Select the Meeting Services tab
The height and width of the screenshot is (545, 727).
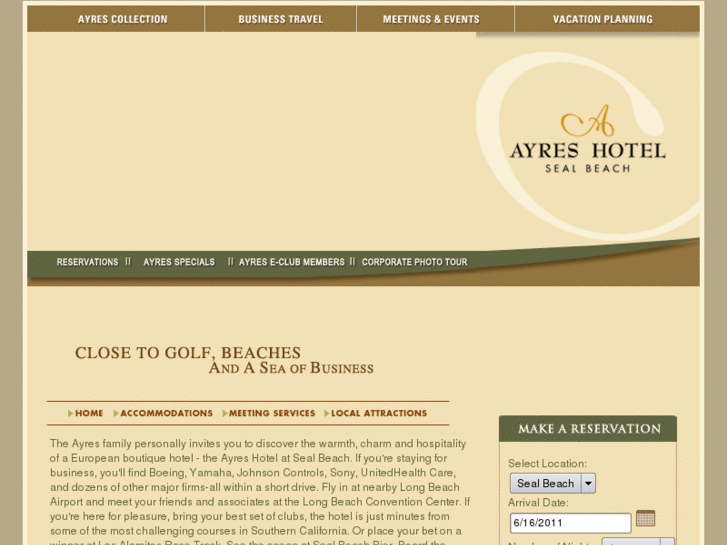pyautogui.click(x=269, y=413)
